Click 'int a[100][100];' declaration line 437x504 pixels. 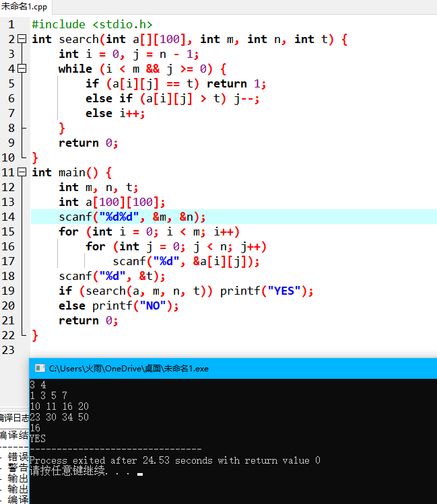point(112,202)
